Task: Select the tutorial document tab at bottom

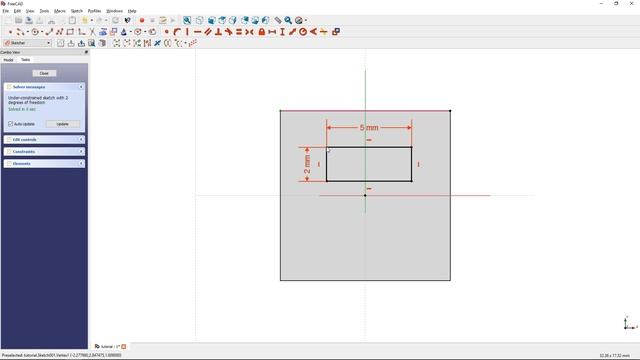Action: (x=110, y=347)
